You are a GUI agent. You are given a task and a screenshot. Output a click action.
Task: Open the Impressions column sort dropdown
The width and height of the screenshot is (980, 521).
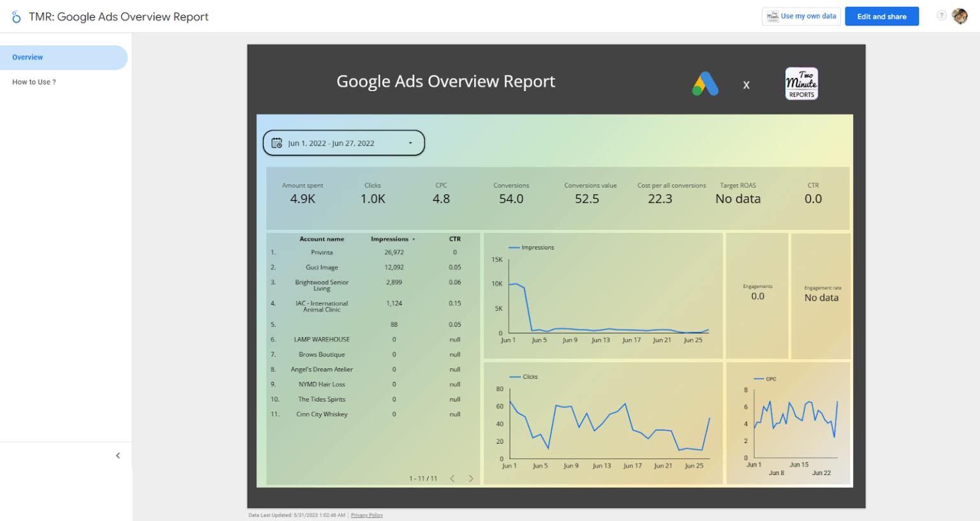click(x=413, y=238)
